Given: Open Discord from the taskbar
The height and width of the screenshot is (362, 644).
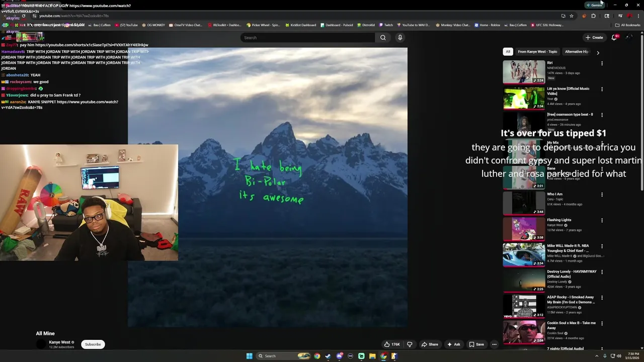Looking at the screenshot, I should click(x=339, y=356).
